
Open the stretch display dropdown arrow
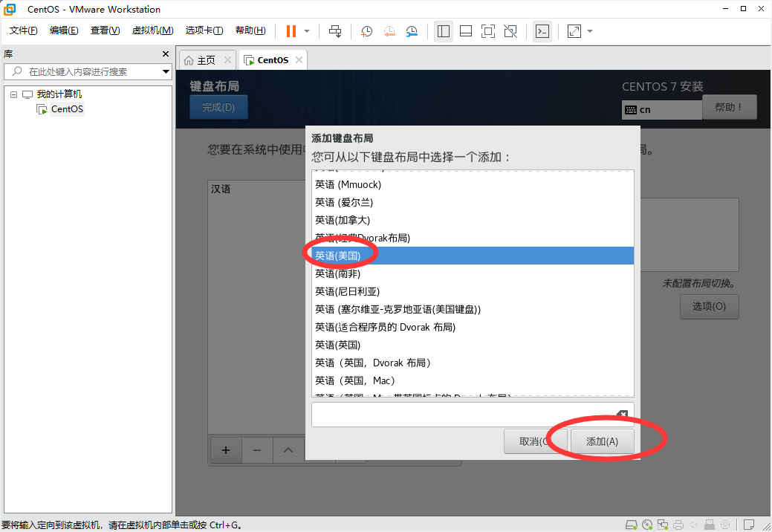590,31
